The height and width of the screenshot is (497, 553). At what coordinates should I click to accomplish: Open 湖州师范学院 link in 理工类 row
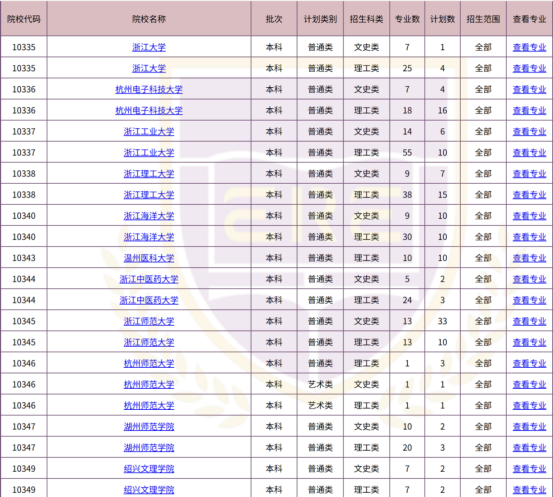[x=149, y=448]
